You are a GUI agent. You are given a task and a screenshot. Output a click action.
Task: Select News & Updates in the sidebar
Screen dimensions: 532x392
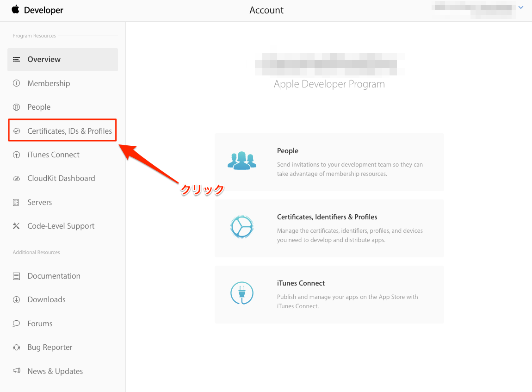(55, 371)
